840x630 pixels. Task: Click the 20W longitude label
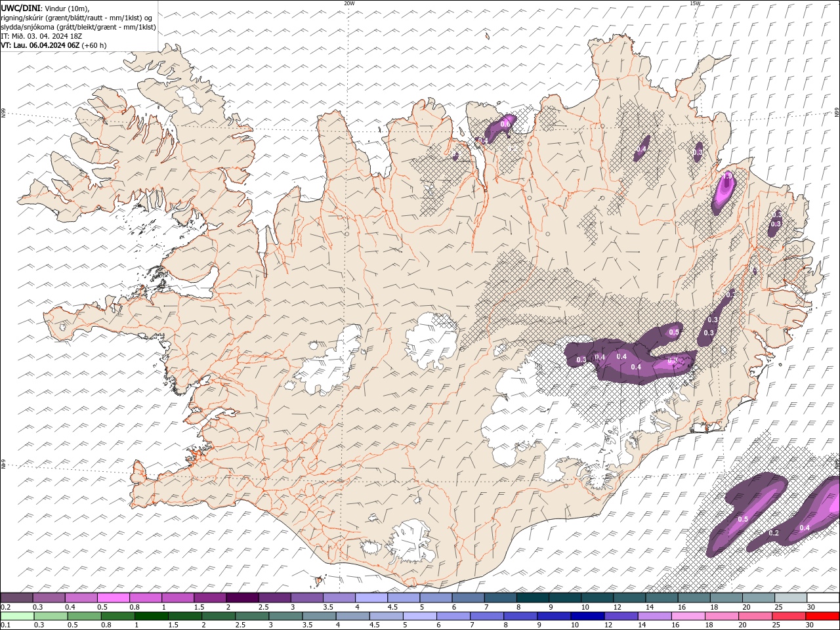coord(349,3)
